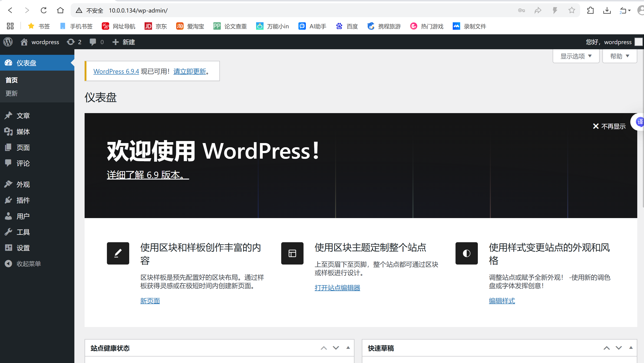The width and height of the screenshot is (644, 363).
Task: Click the lightning bolt icon in address bar
Action: tap(555, 10)
